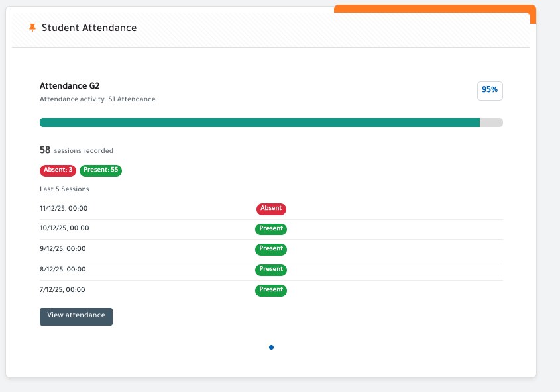Viewport: 560px width, 392px height.
Task: Select the 11/12/25, 00:00 session date
Action: (64, 209)
